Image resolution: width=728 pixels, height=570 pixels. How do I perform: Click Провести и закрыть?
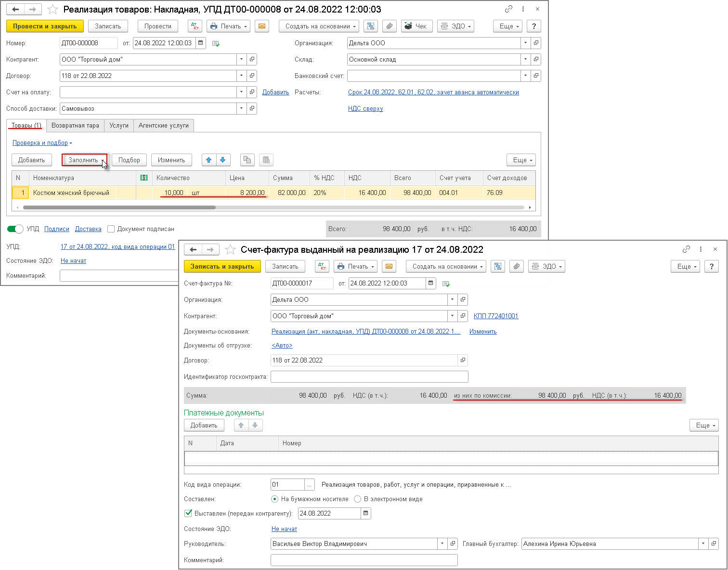(x=45, y=26)
